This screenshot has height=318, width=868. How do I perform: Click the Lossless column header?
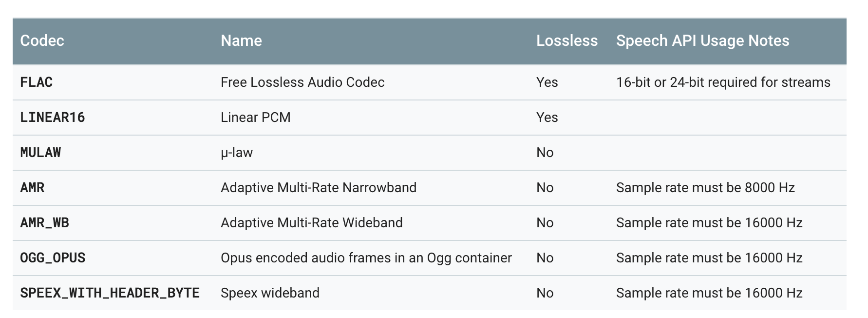point(566,40)
